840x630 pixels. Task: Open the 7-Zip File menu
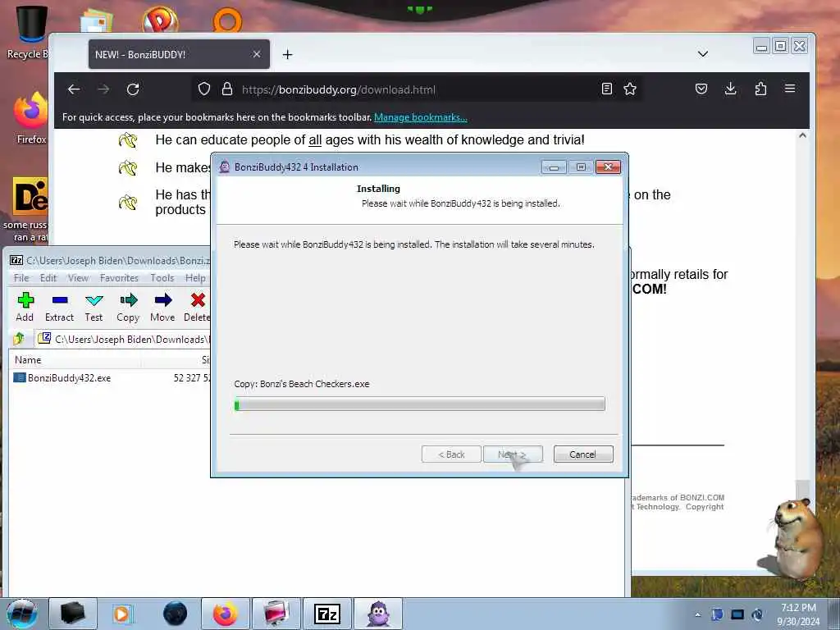click(21, 278)
